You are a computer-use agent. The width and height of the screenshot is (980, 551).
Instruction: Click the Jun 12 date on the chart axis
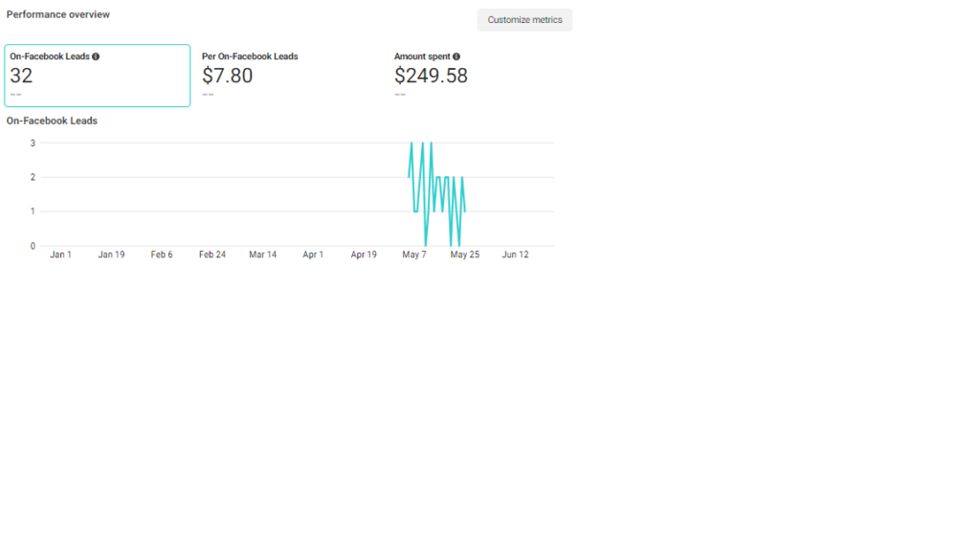click(x=516, y=255)
